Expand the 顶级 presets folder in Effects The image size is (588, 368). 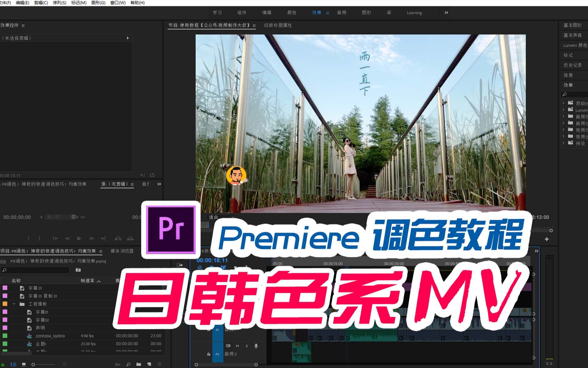[x=563, y=103]
